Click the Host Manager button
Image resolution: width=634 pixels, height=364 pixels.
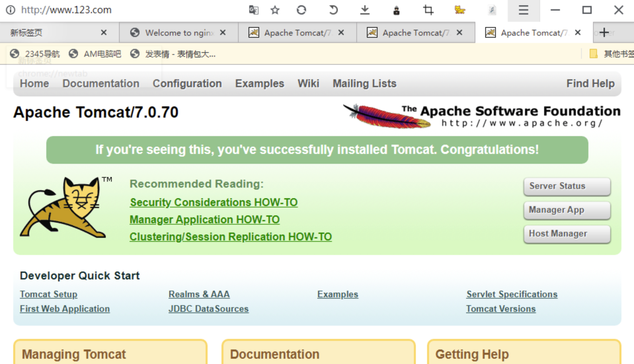(567, 234)
